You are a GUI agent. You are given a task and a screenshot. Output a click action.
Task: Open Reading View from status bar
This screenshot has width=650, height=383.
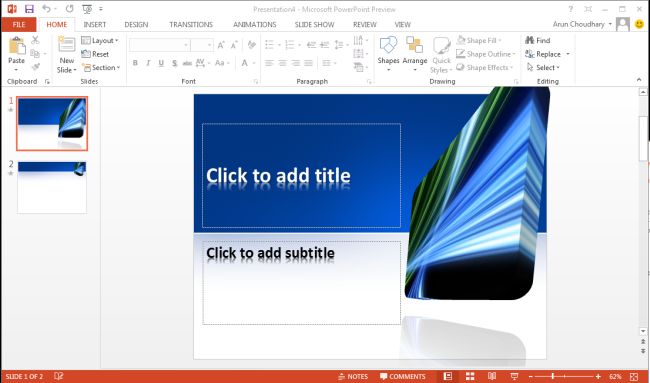[x=492, y=376]
